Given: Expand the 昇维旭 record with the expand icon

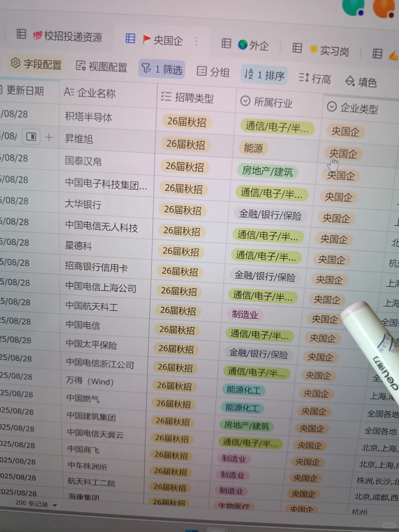Looking at the screenshot, I should (31, 137).
